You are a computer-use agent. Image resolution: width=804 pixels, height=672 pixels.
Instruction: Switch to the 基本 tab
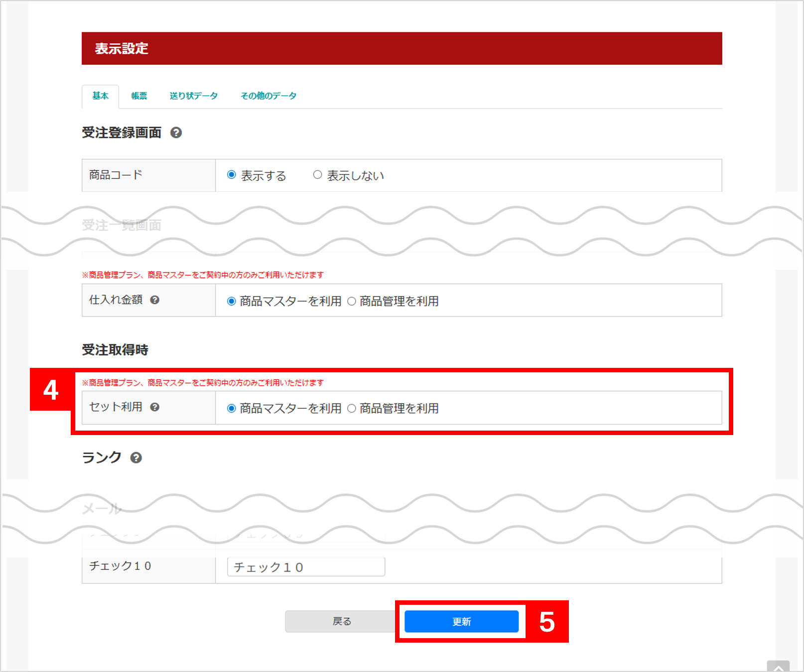click(x=100, y=96)
